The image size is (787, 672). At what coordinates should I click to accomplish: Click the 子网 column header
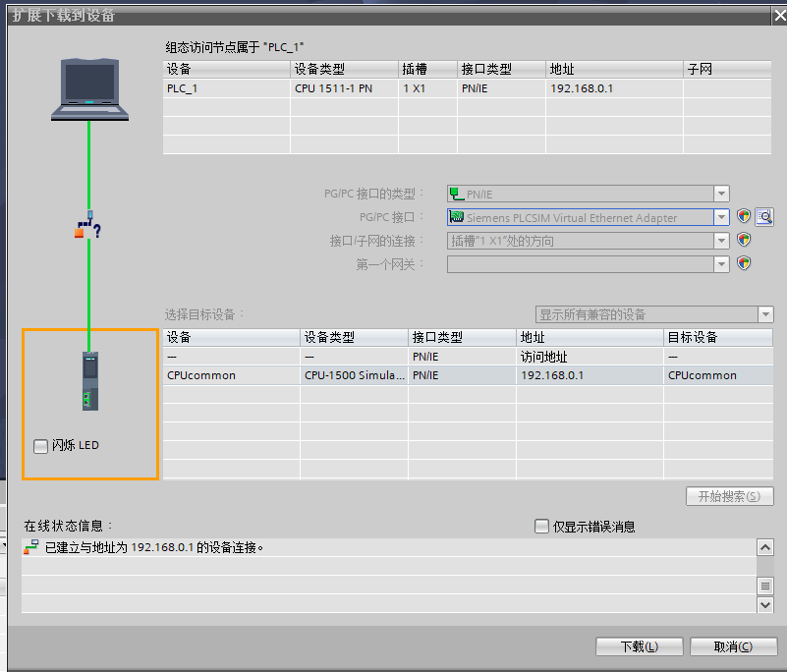(x=727, y=69)
